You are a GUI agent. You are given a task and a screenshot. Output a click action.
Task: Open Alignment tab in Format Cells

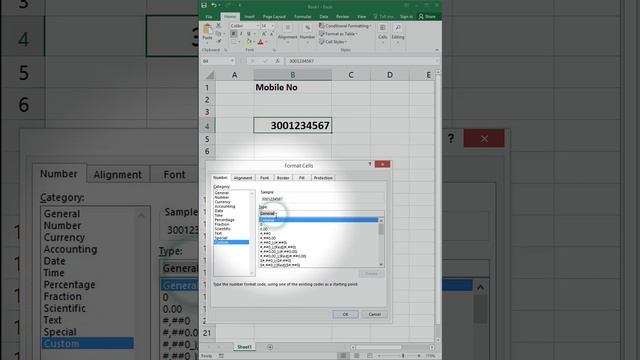click(x=243, y=178)
